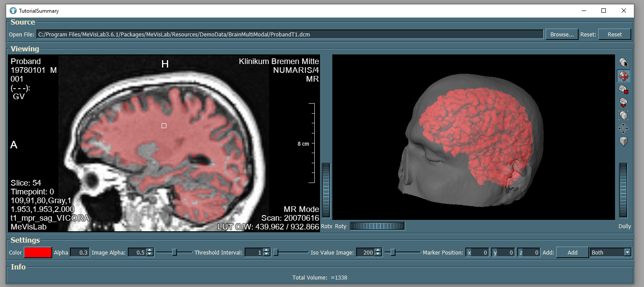Select the pick mode arrow tool
The image size is (644, 287).
click(x=623, y=63)
